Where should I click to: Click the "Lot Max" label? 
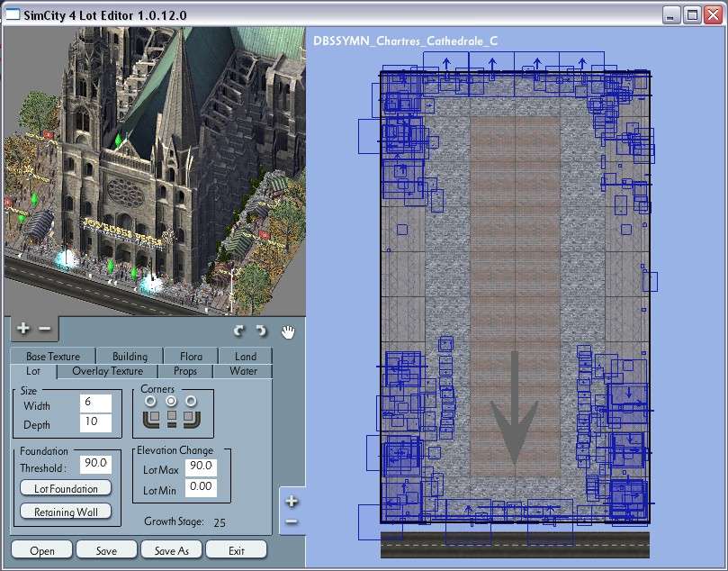[161, 470]
